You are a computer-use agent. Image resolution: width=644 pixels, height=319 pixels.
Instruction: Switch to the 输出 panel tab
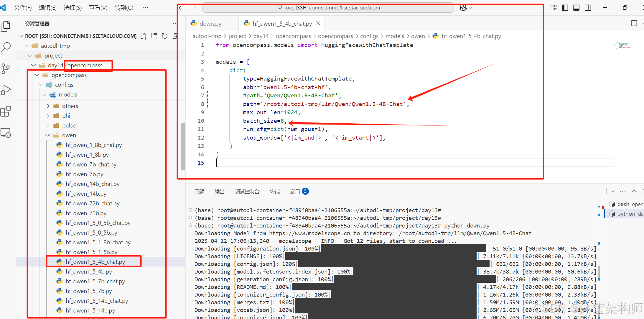219,192
